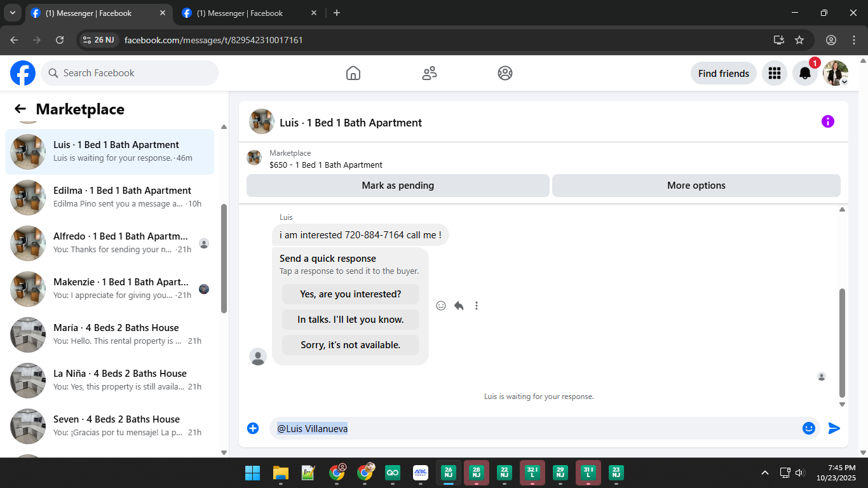The height and width of the screenshot is (488, 868).
Task: Open the Notifications bell
Action: click(x=805, y=73)
